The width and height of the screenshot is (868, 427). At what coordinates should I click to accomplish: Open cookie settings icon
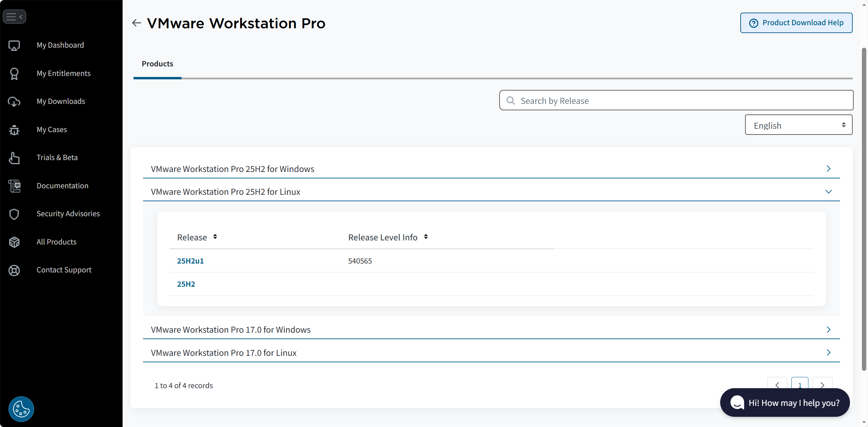pyautogui.click(x=21, y=409)
